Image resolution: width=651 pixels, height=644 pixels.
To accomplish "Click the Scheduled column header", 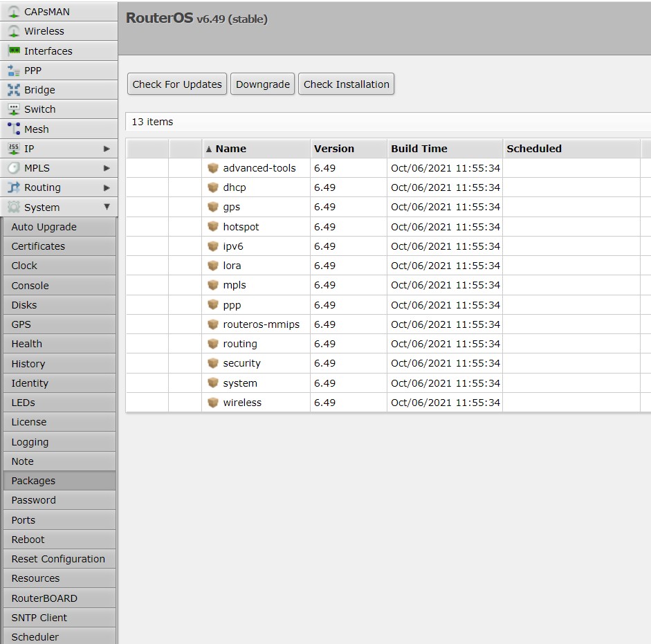I will 571,149.
